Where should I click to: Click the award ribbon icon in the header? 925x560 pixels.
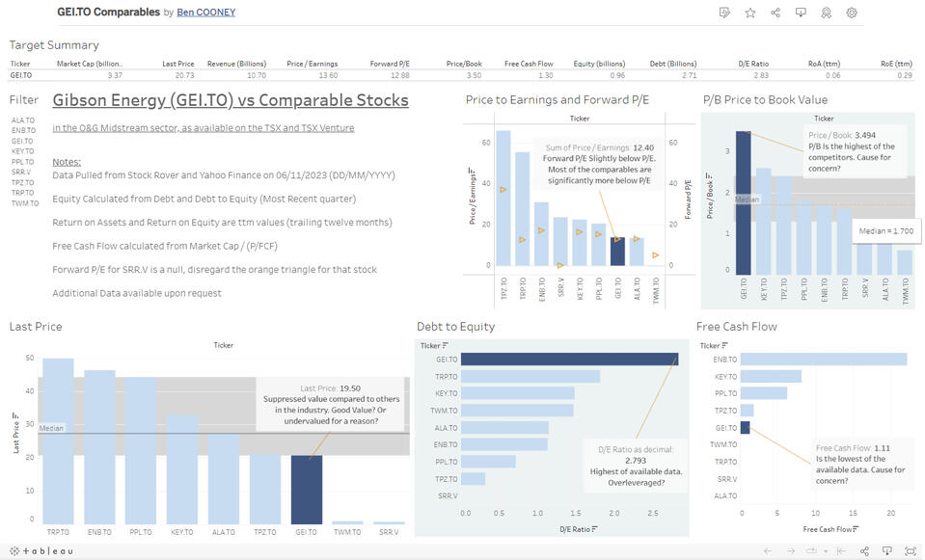tap(826, 13)
